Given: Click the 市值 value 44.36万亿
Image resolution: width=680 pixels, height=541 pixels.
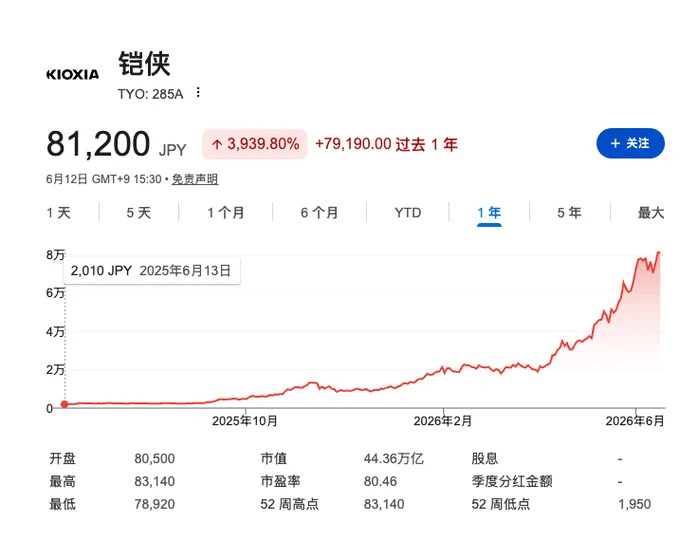Looking at the screenshot, I should (x=393, y=459).
